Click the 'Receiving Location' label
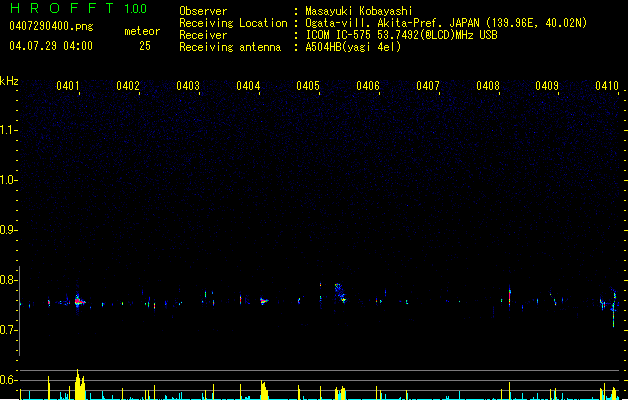The width and height of the screenshot is (629, 400). click(x=233, y=23)
